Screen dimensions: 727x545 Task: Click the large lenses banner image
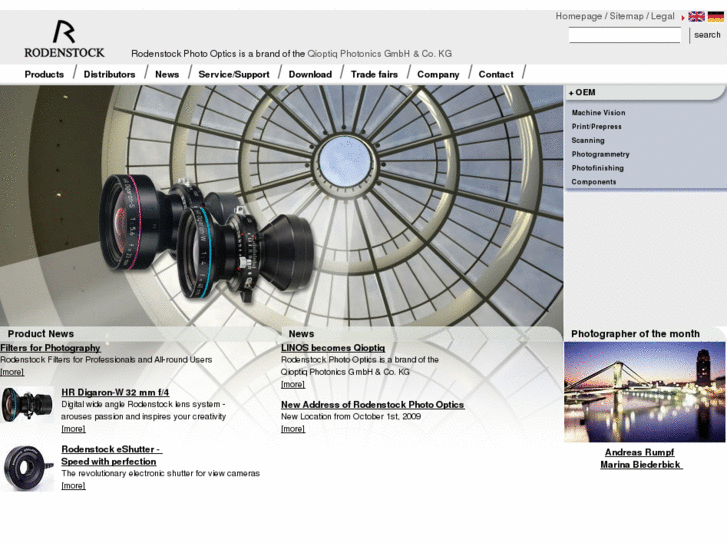281,205
